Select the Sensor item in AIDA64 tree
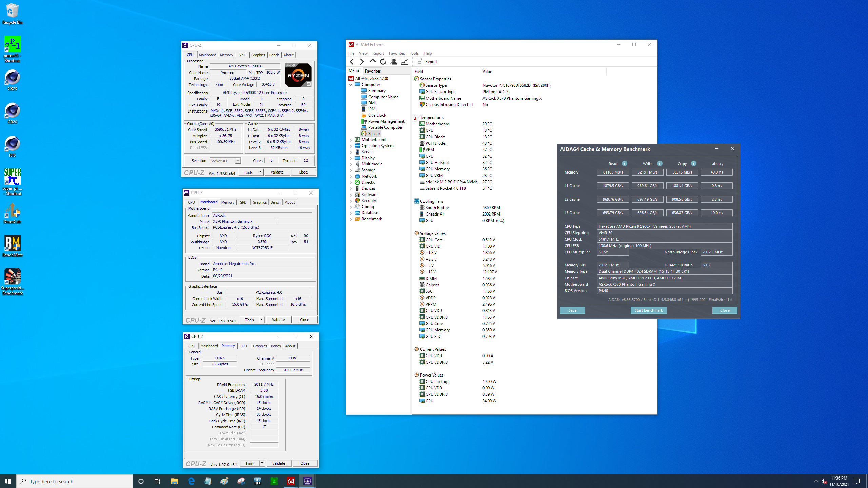 coord(371,134)
